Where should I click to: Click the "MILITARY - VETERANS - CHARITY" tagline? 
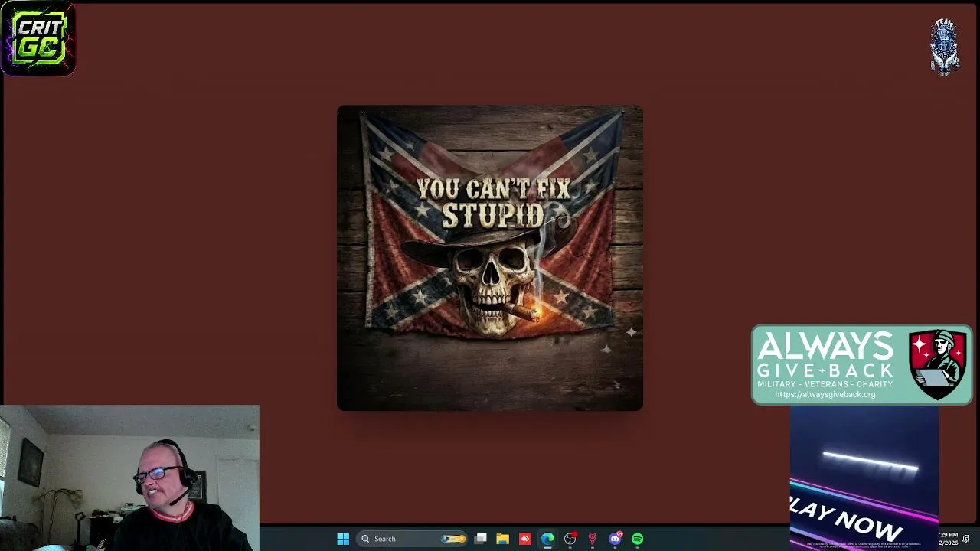(x=825, y=384)
